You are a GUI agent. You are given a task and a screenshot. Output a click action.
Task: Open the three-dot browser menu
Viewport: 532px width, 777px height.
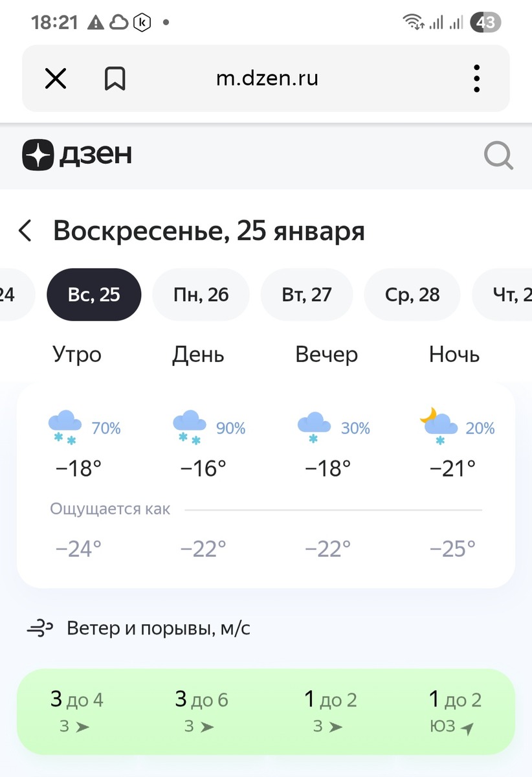pyautogui.click(x=476, y=79)
